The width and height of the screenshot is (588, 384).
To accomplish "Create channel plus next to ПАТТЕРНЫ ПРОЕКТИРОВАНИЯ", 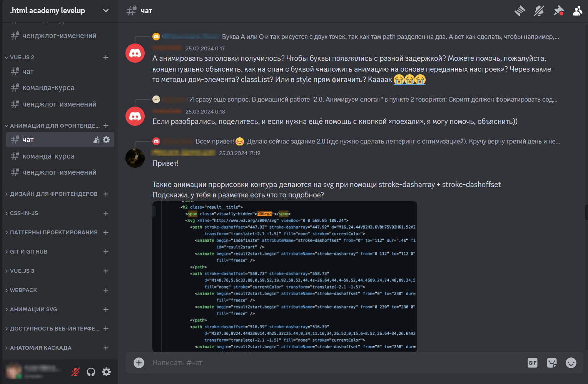I will tap(106, 232).
